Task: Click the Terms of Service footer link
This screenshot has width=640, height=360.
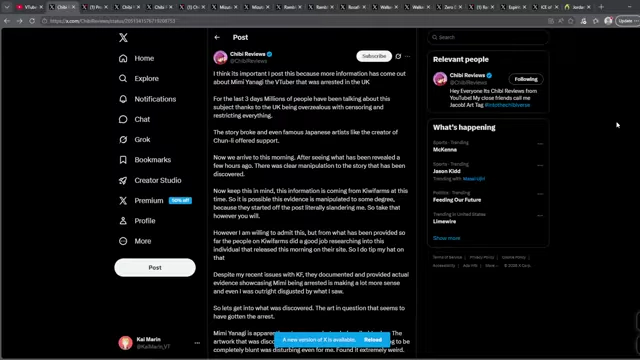Action: (x=447, y=257)
